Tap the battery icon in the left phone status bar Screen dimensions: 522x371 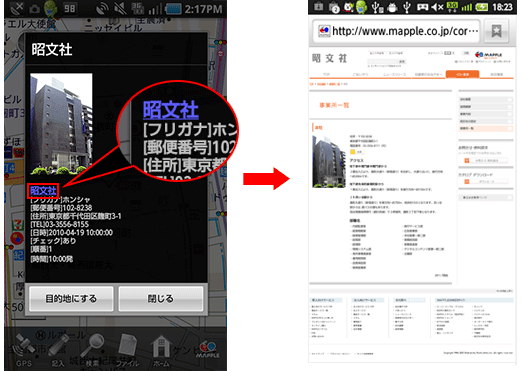tap(173, 9)
